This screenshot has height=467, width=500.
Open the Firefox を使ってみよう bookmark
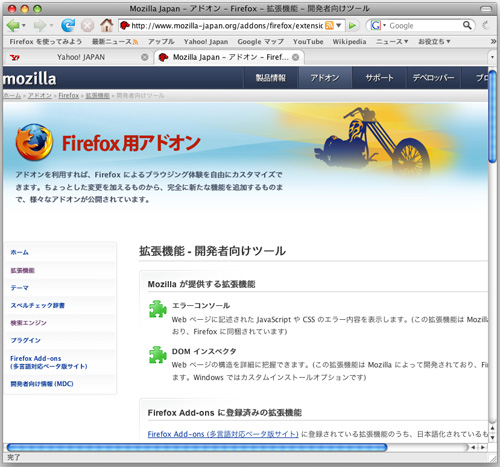[x=46, y=42]
